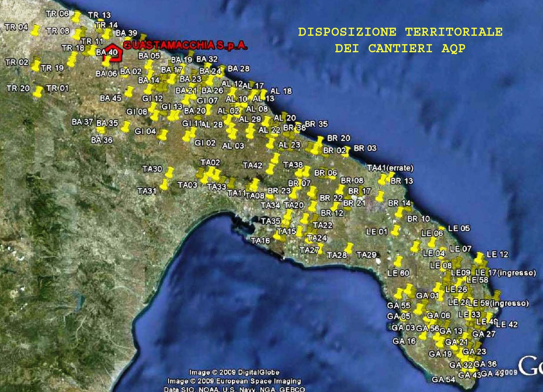The width and height of the screenshot is (543, 392).
Task: Click the 'AL 03' site label
Action: coord(233,146)
